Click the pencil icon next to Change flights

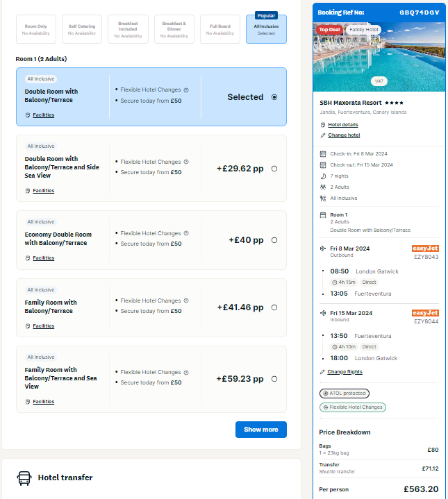[322, 372]
